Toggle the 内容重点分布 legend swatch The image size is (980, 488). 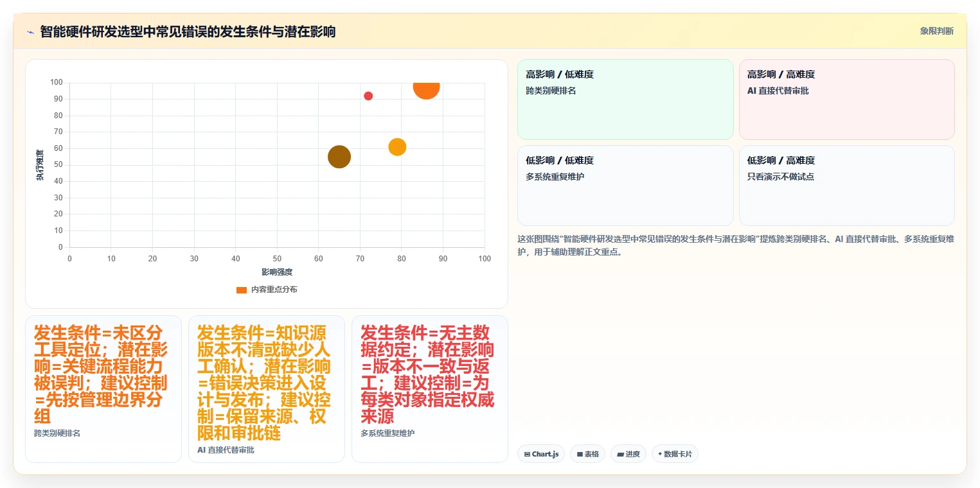[242, 290]
